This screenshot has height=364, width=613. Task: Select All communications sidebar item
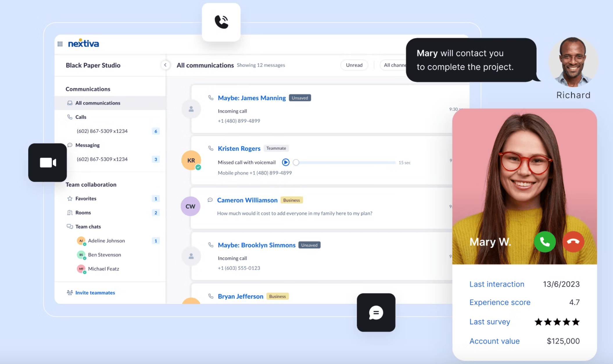coord(98,103)
